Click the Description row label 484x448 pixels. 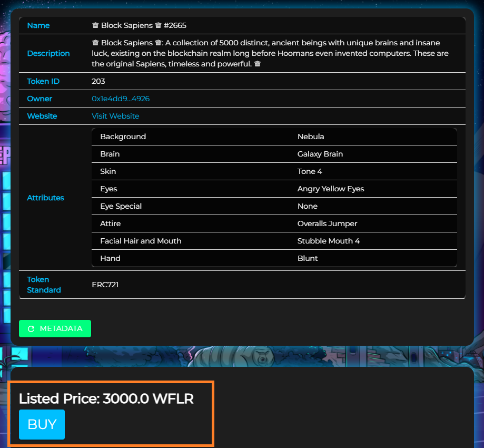tap(48, 53)
